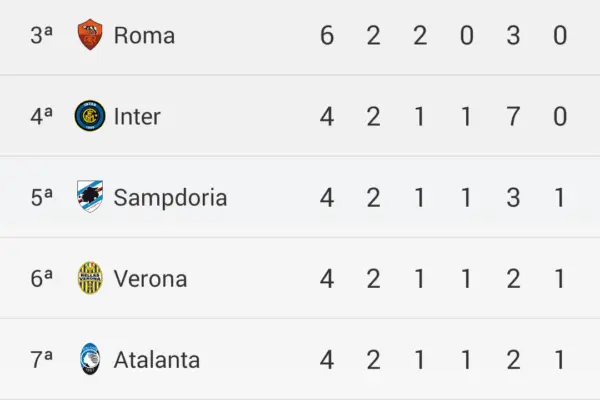Image resolution: width=600 pixels, height=400 pixels.
Task: Open the Roma team name link
Action: pyautogui.click(x=144, y=35)
